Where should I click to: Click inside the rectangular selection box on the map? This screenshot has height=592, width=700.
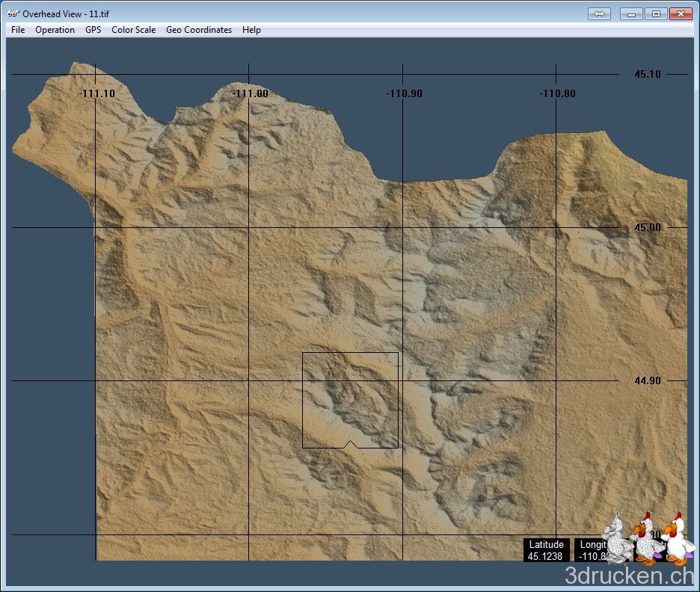click(350, 400)
